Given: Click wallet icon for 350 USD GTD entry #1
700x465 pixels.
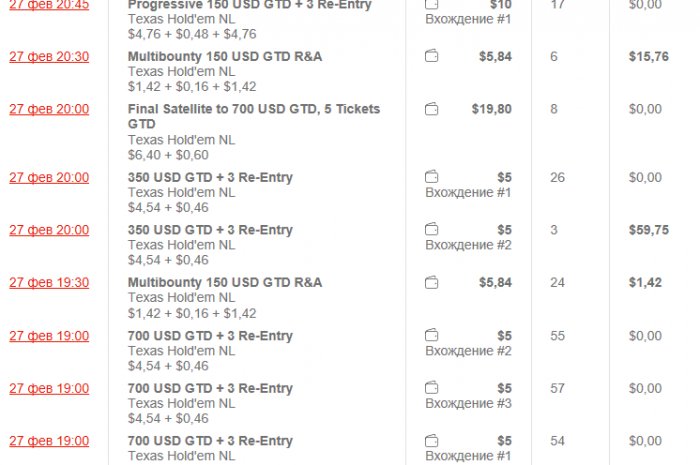Looking at the screenshot, I should click(432, 178).
